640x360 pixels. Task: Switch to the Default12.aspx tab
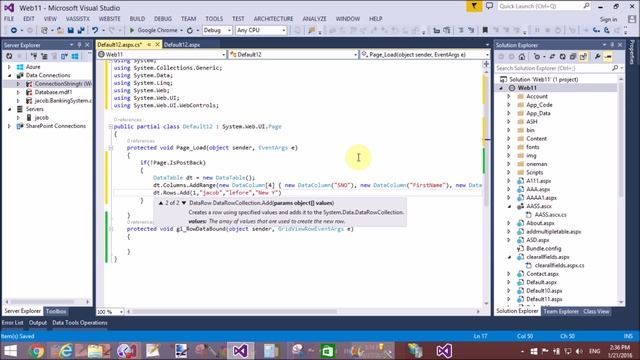point(182,44)
